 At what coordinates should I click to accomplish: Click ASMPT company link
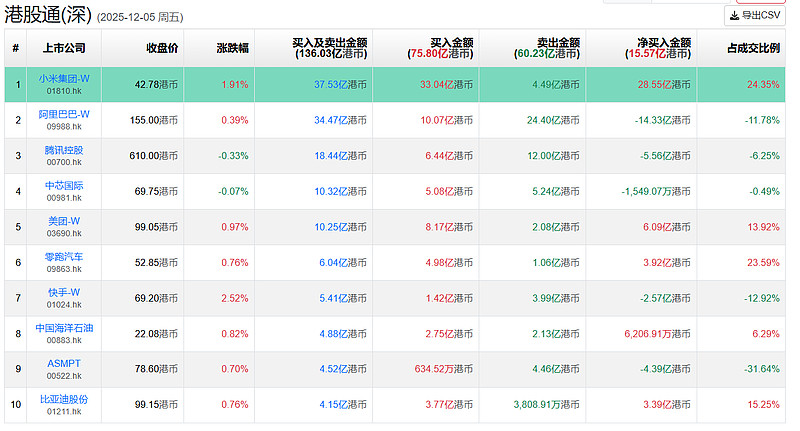[64, 364]
